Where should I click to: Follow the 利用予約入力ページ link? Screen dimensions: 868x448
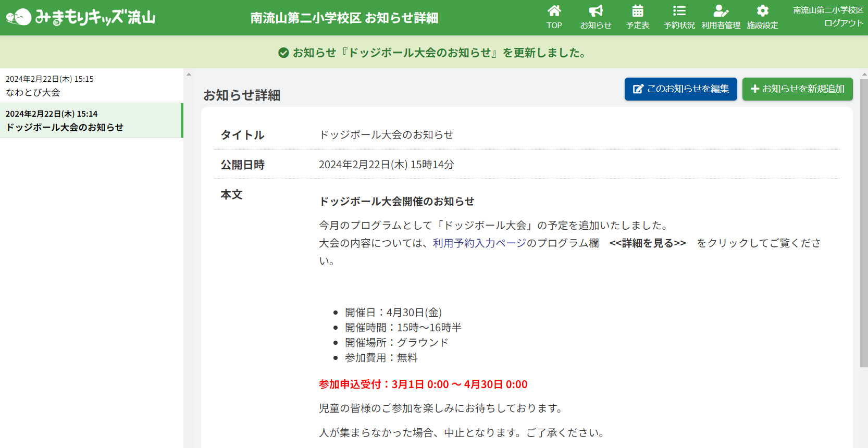click(479, 243)
